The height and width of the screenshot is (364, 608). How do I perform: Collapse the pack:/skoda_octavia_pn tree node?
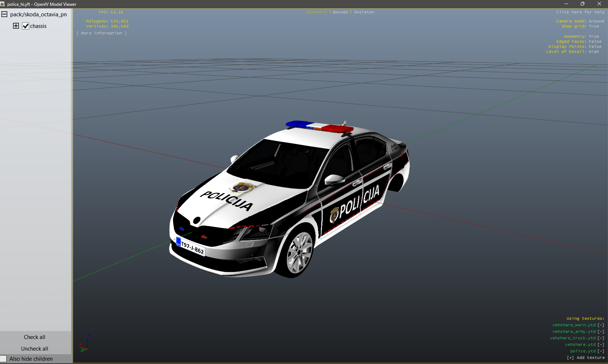[4, 15]
